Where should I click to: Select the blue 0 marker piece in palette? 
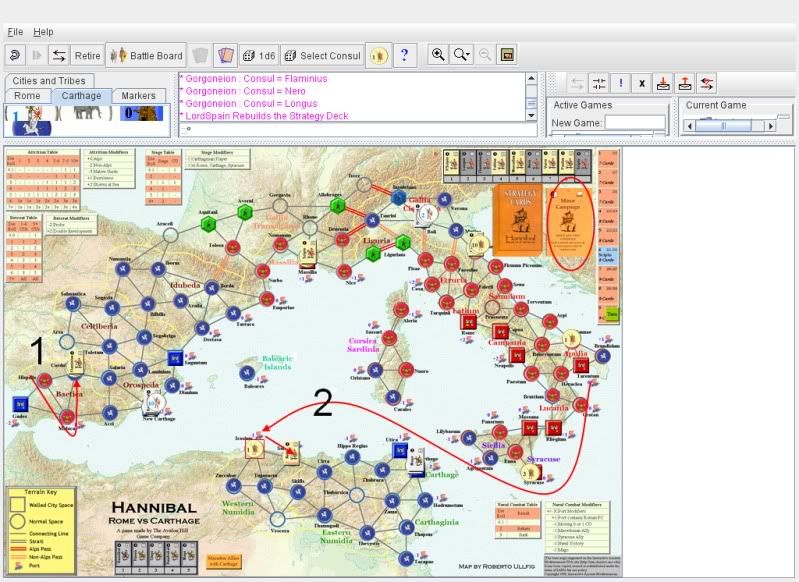144,113
